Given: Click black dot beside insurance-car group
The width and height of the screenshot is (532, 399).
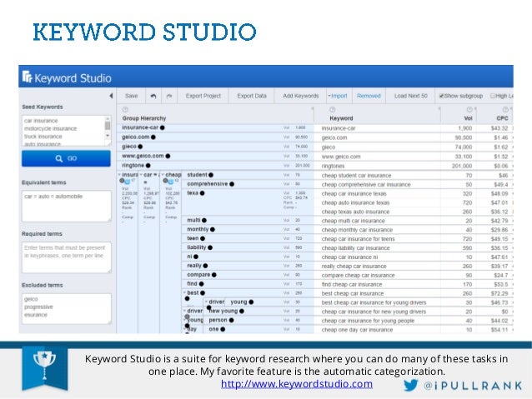Looking at the screenshot, I should [x=162, y=127].
